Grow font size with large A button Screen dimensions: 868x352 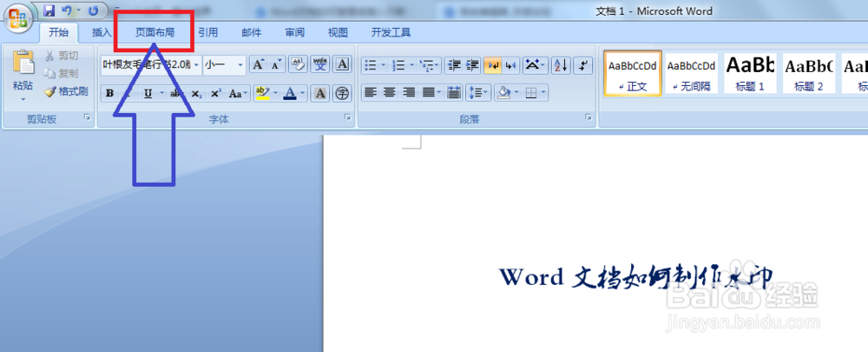[x=258, y=65]
